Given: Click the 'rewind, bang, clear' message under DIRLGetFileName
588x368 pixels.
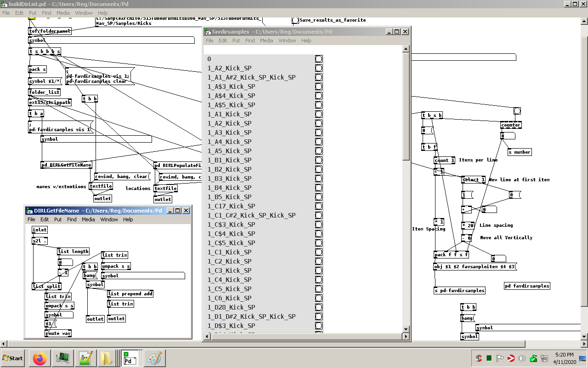Looking at the screenshot, I should (x=122, y=176).
